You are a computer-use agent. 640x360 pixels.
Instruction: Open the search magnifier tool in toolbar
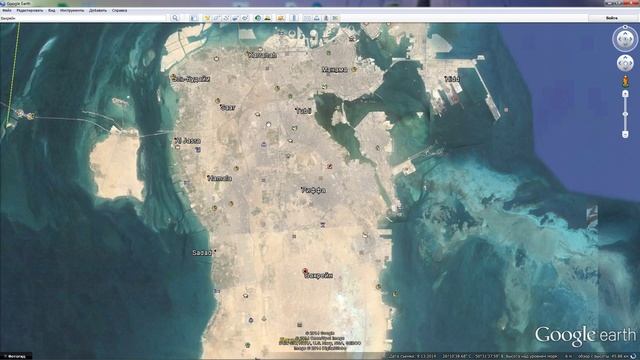coord(175,18)
